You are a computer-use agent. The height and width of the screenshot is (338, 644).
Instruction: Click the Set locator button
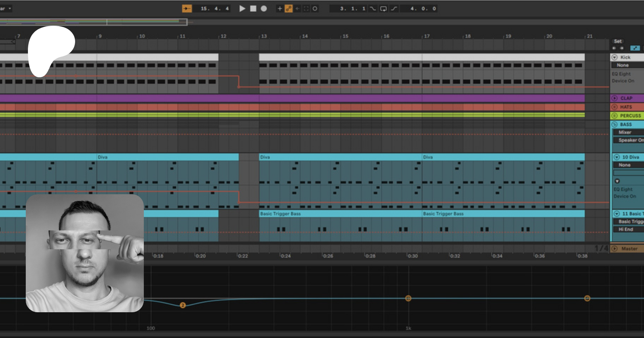(x=618, y=41)
